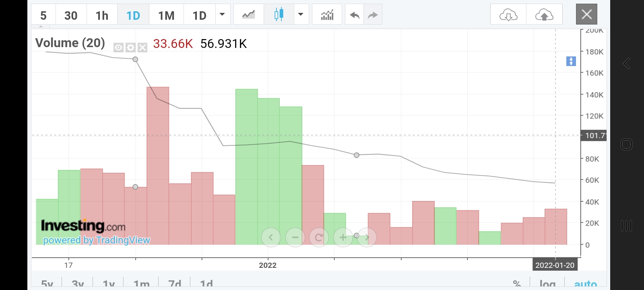Reset chart view with circular arrow button
This screenshot has height=290, width=644.
point(319,237)
